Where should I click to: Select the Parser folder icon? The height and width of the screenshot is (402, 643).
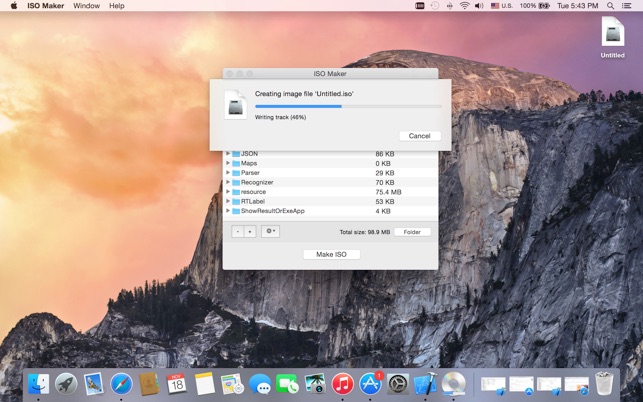[x=236, y=173]
